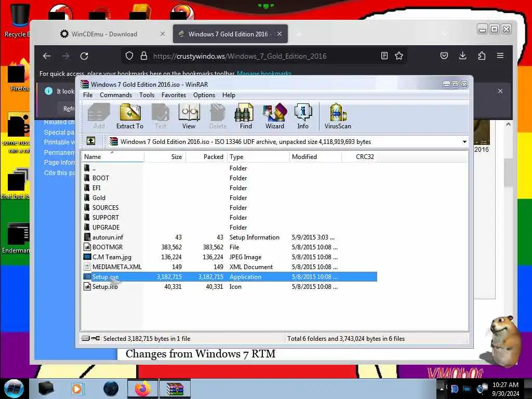Open a new Firefox tab

point(299,34)
